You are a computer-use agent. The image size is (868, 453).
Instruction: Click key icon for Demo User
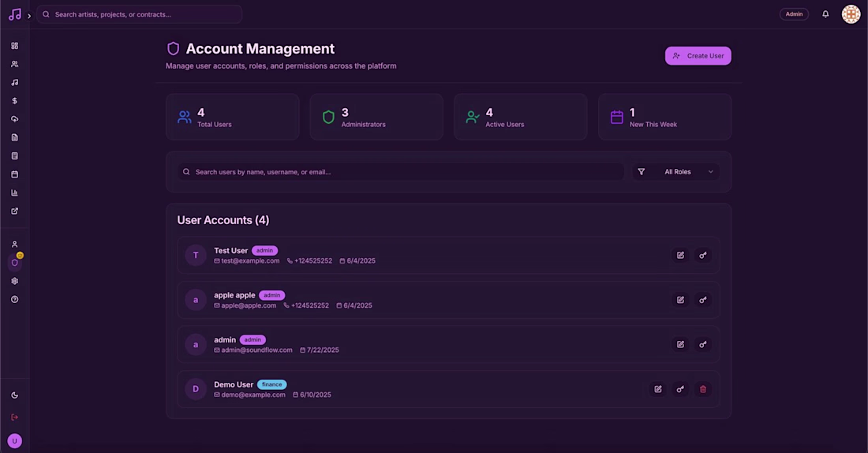click(x=680, y=389)
